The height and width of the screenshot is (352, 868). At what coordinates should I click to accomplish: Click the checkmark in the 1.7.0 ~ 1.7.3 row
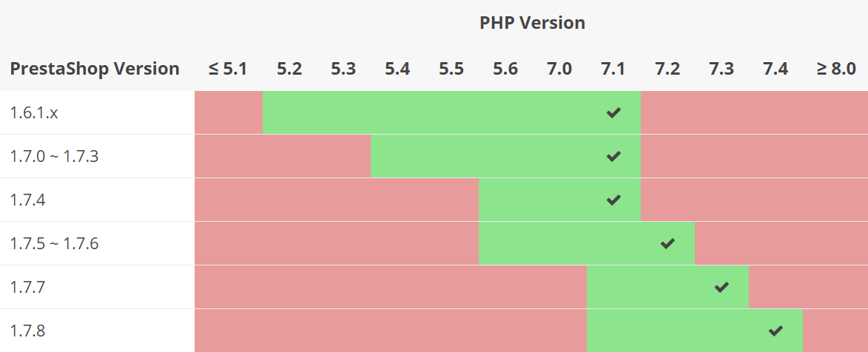click(x=613, y=157)
